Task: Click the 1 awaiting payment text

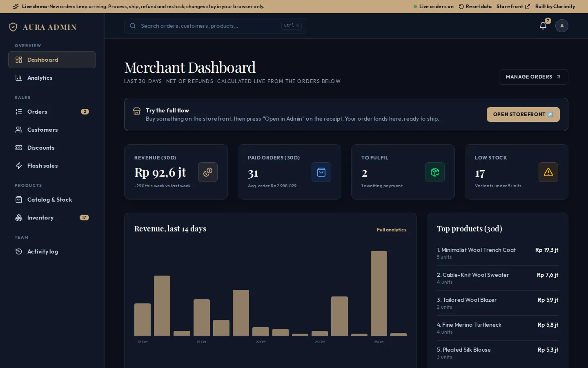Action: click(x=382, y=186)
